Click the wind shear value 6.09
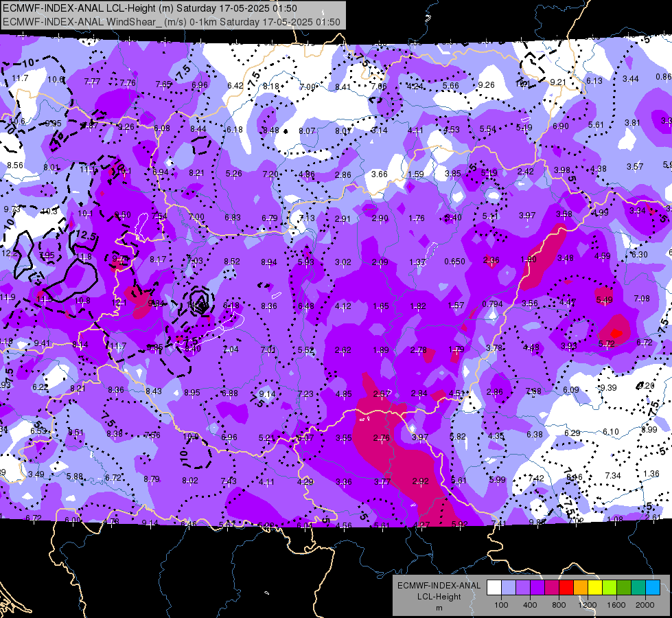The height and width of the screenshot is (618, 672). [x=571, y=389]
